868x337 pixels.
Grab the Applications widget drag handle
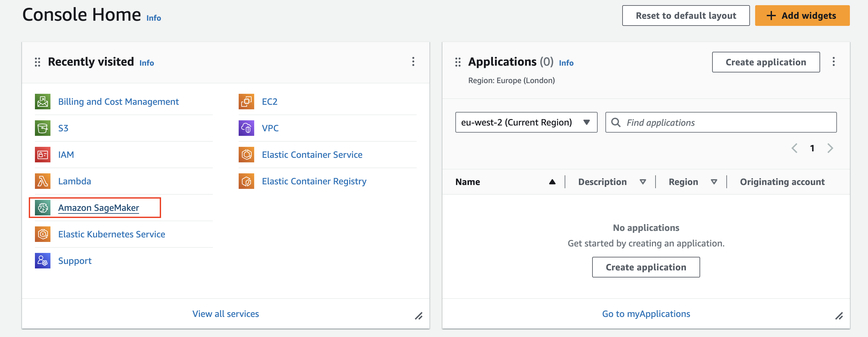(x=458, y=62)
